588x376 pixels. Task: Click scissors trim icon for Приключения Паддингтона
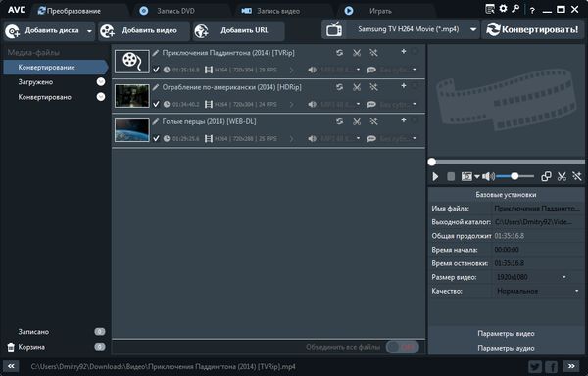click(357, 53)
